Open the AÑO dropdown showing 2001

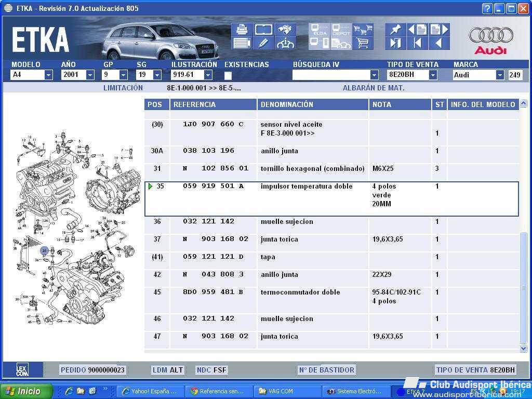coord(90,75)
